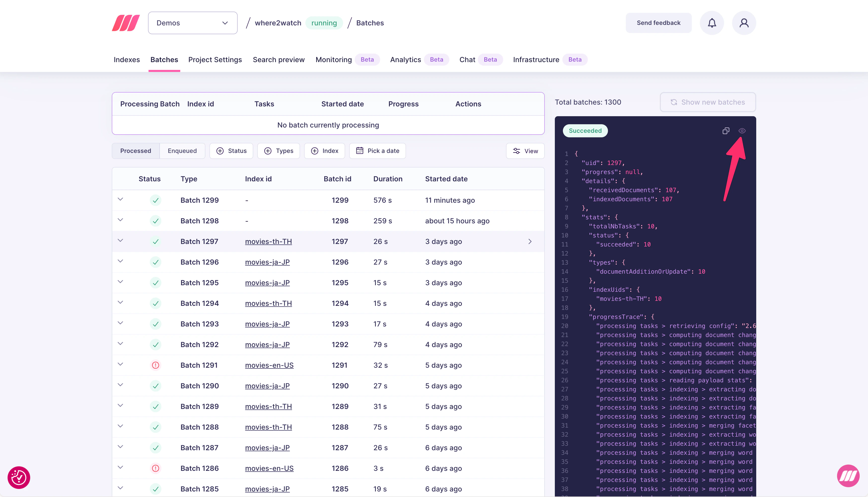Open the View display options
Screen dimensions: 868x497
point(525,150)
